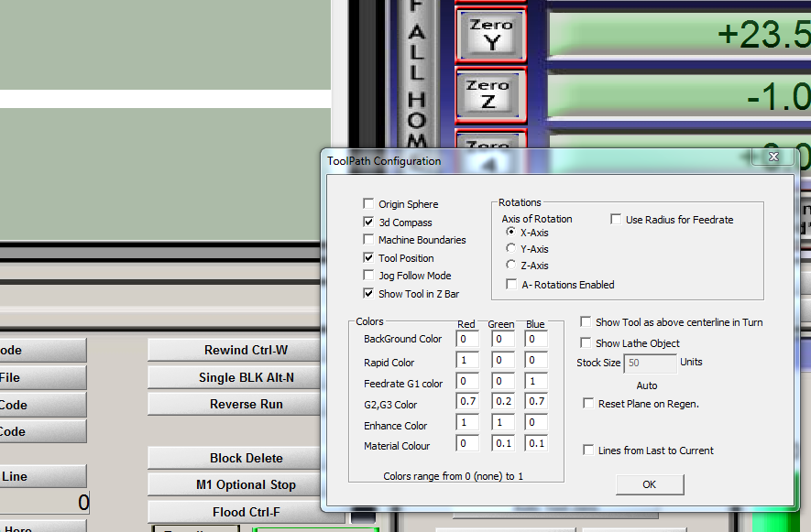Enable the Origin Sphere checkbox

368,204
